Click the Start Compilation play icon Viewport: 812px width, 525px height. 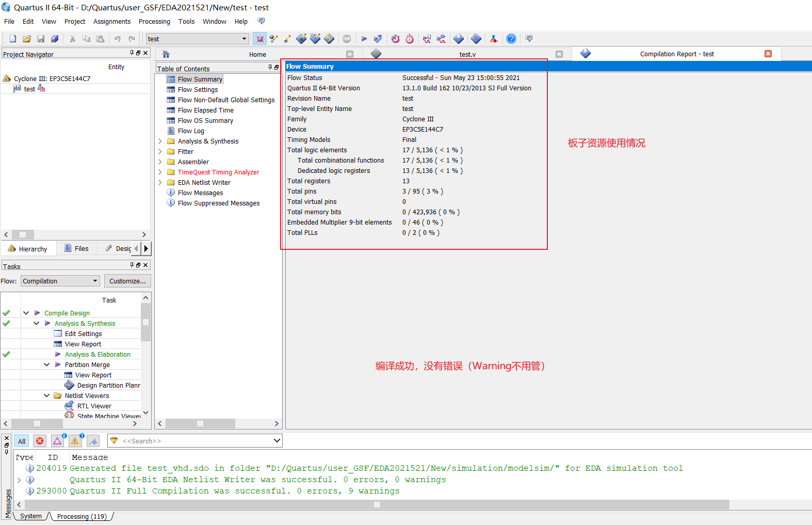click(x=364, y=39)
